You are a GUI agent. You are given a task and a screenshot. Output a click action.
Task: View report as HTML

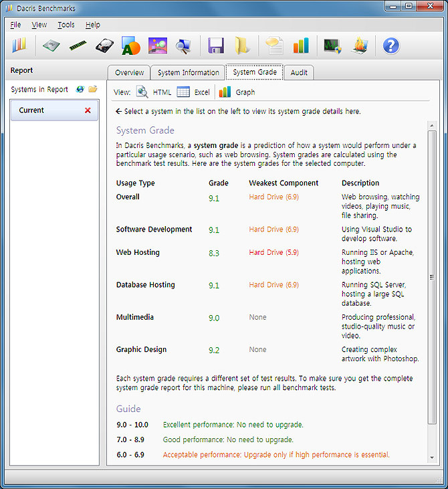click(x=154, y=92)
